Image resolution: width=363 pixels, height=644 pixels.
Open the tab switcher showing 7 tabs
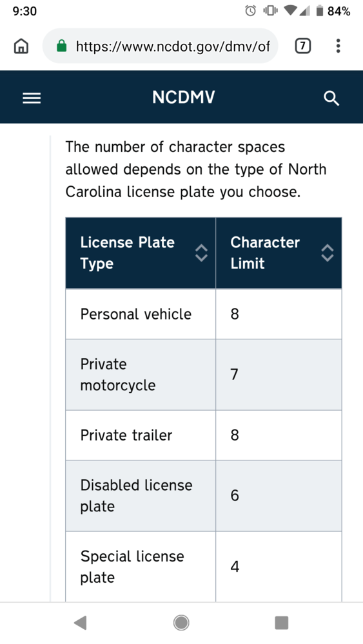[x=302, y=46]
